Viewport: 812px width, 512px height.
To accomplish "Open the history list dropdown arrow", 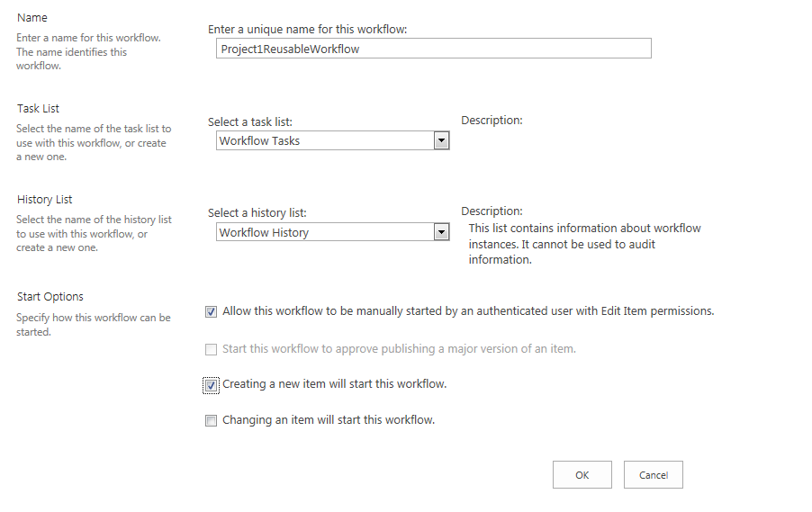I will [441, 232].
